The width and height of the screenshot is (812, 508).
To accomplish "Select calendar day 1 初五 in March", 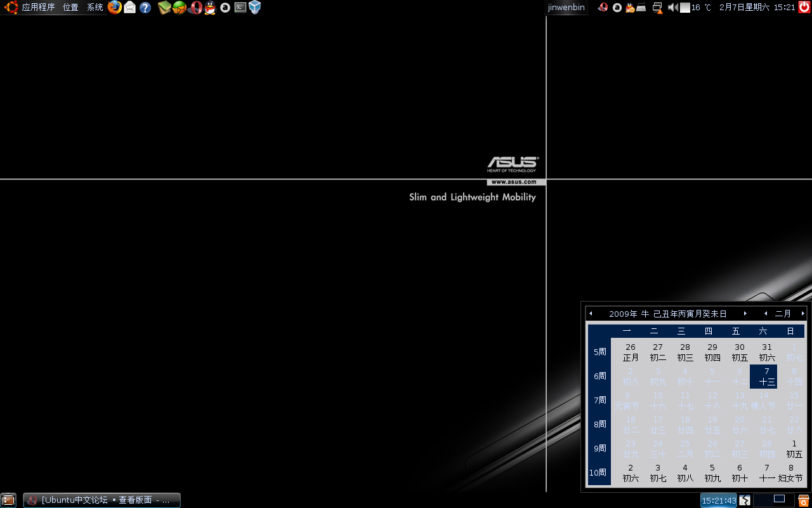I will 794,449.
